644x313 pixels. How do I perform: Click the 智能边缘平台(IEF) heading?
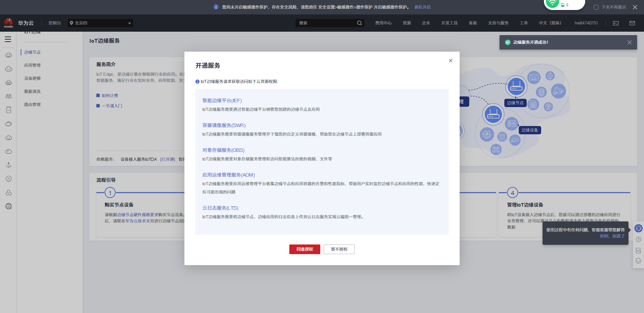tap(222, 101)
